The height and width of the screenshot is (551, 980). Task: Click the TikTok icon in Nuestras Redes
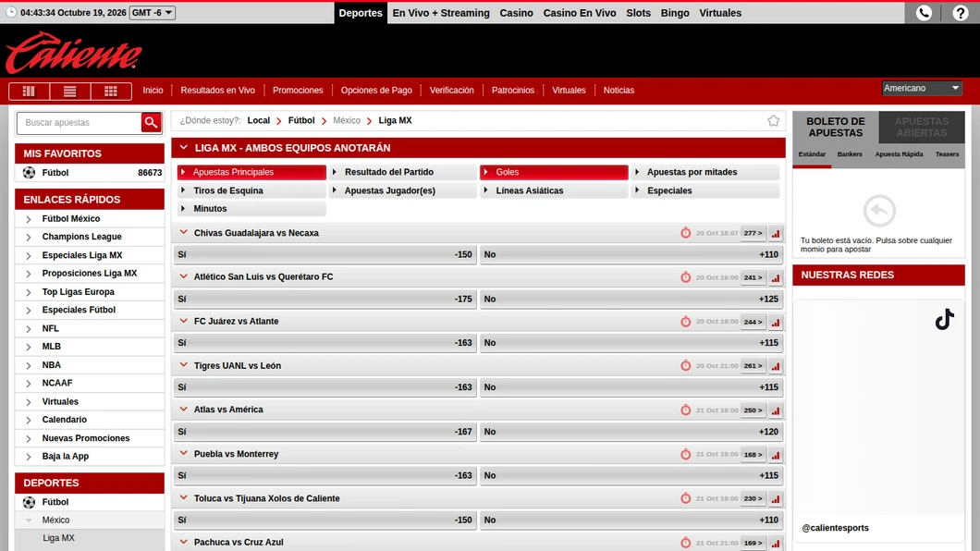click(944, 319)
